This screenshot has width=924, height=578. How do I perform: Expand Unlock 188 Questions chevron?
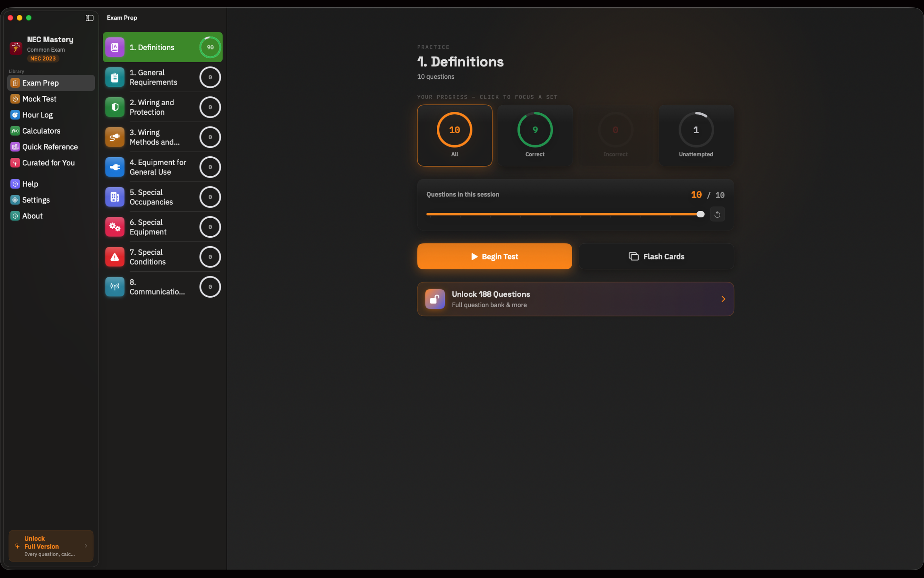click(723, 299)
